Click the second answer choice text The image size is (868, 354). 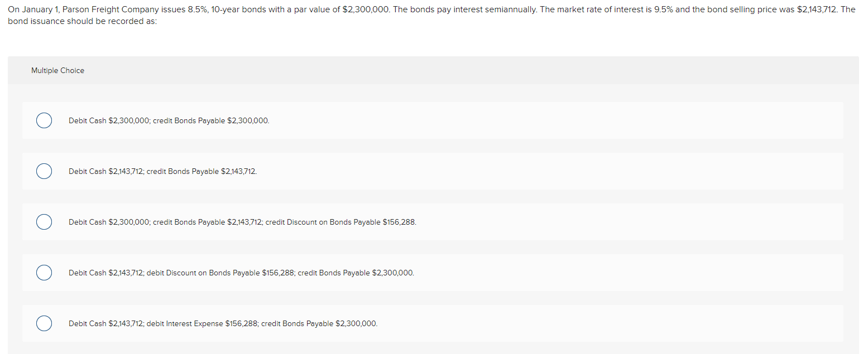tap(162, 171)
